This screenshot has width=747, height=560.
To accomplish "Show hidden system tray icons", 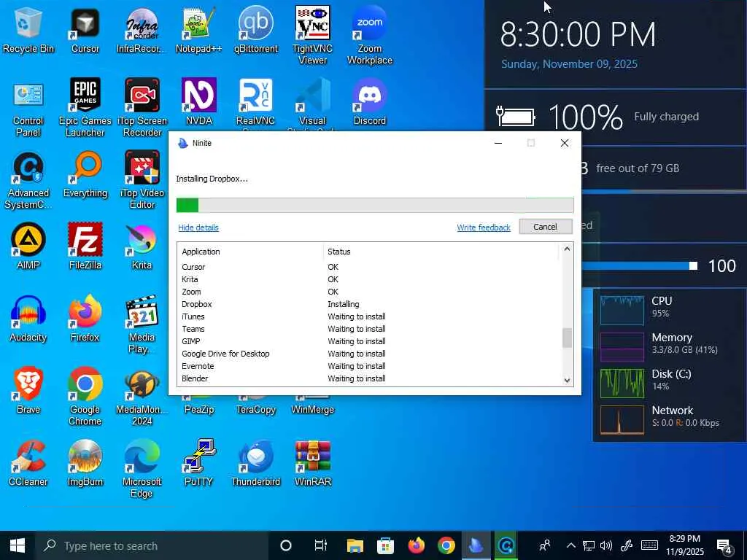I will 570,545.
